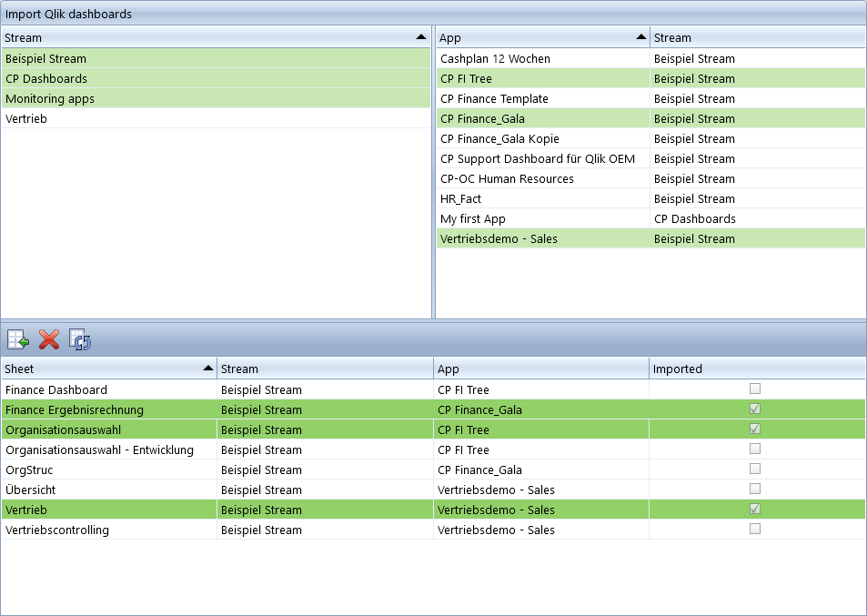Select Vertriebsdemo - Sales in apps list
Screen dimensions: 867x616
coord(650,238)
